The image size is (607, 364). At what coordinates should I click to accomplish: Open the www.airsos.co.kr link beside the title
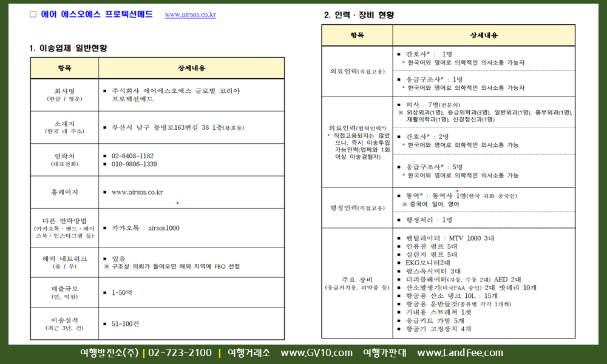pyautogui.click(x=190, y=15)
